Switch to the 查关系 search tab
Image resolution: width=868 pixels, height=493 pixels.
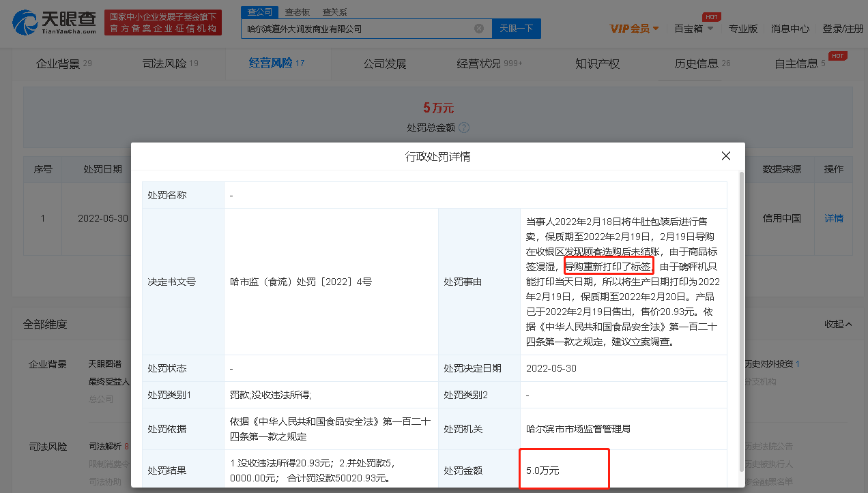[334, 12]
